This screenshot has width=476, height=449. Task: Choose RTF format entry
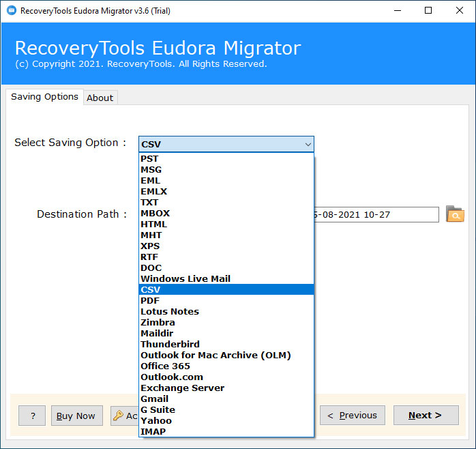click(226, 257)
